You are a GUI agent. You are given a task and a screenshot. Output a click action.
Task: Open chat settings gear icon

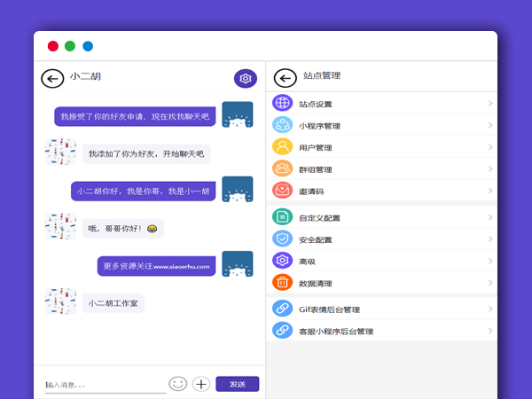click(246, 78)
